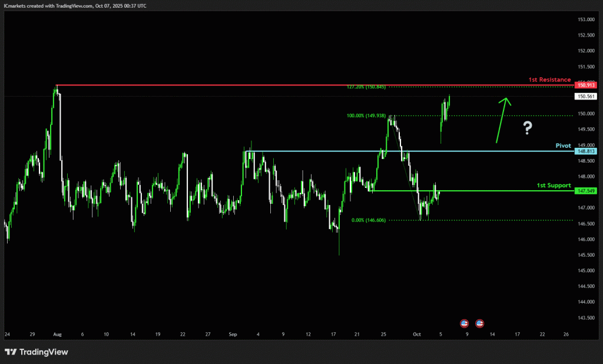Click the white question mark annotation
Image resolution: width=603 pixels, height=364 pixels.
click(x=528, y=127)
